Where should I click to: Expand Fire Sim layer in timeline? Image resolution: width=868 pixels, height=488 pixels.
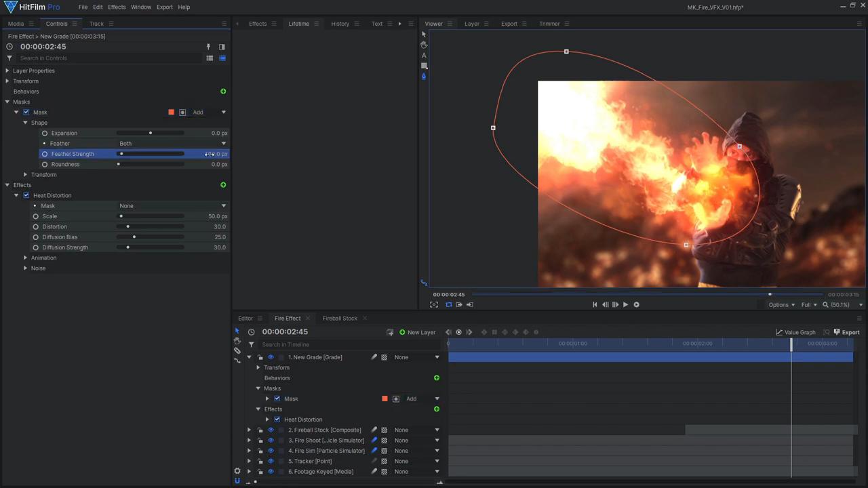pos(249,451)
